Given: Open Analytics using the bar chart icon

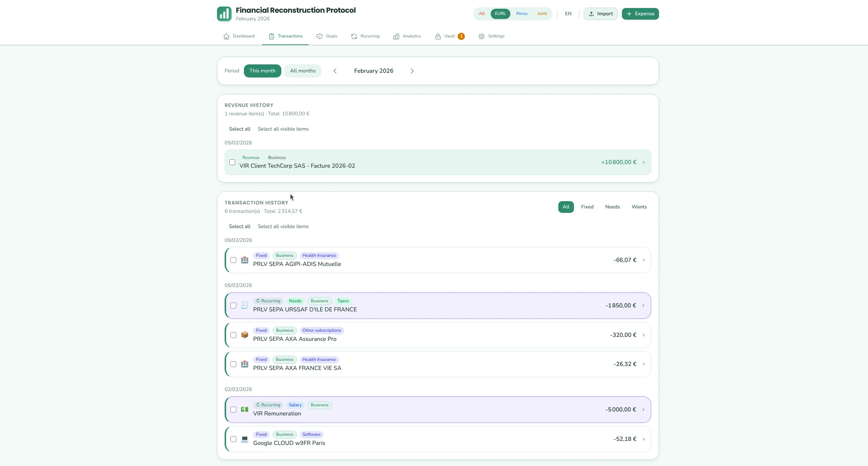Looking at the screenshot, I should (x=396, y=36).
